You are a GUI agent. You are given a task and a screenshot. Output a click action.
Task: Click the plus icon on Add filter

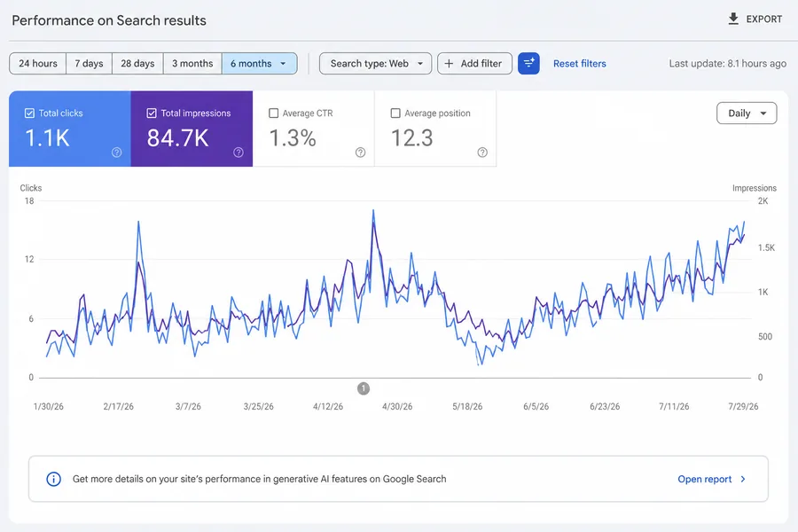click(x=449, y=64)
